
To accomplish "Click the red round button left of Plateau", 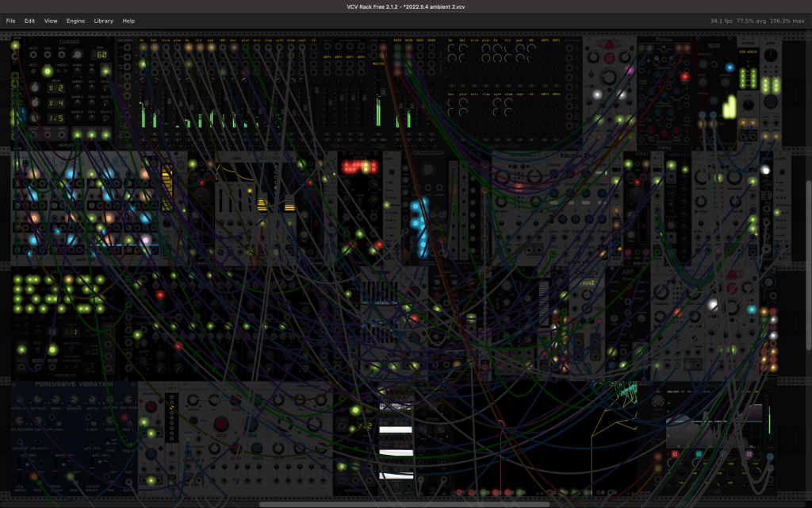I will coord(610,57).
